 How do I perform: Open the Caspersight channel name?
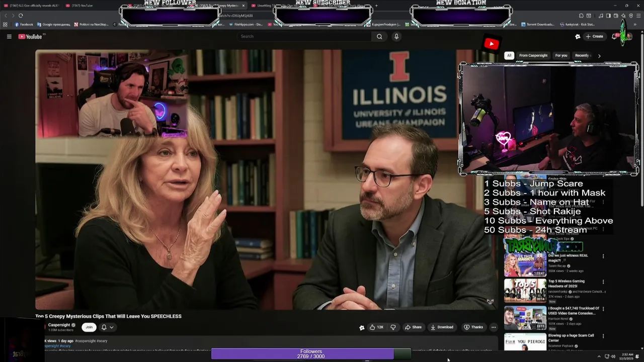coord(59,325)
